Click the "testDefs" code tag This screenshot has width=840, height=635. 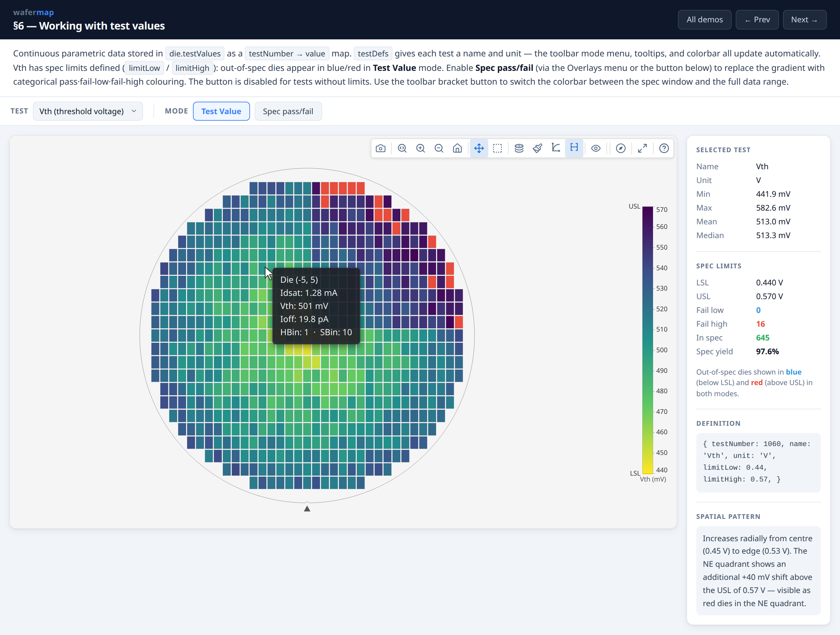[x=373, y=53]
